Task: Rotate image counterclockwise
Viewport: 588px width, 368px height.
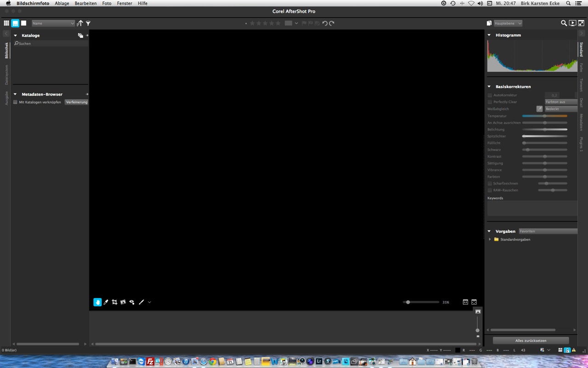Action: 325,23
